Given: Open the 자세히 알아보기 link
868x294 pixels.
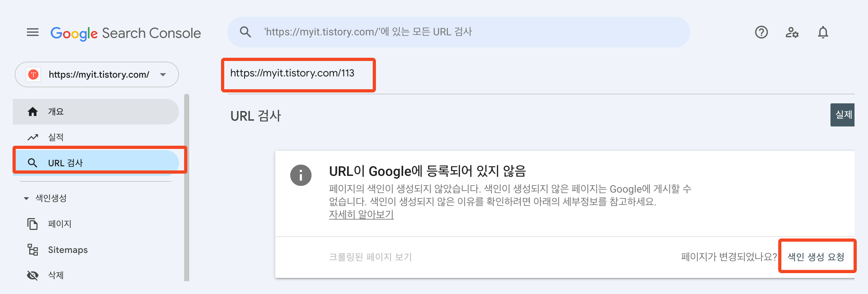Looking at the screenshot, I should tap(361, 214).
